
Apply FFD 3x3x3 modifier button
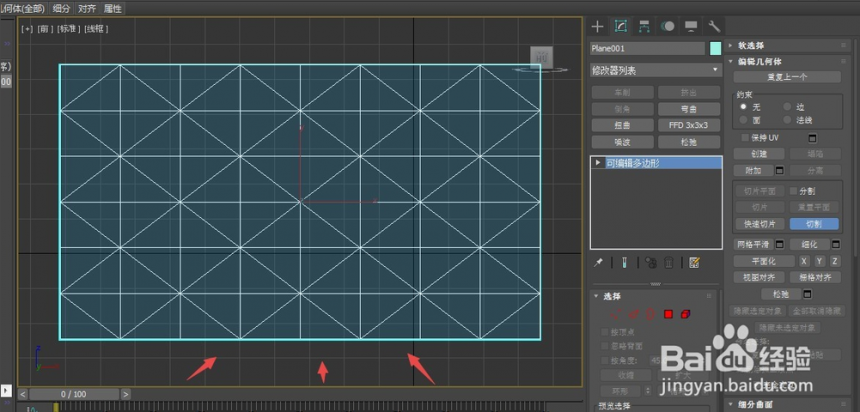click(689, 126)
